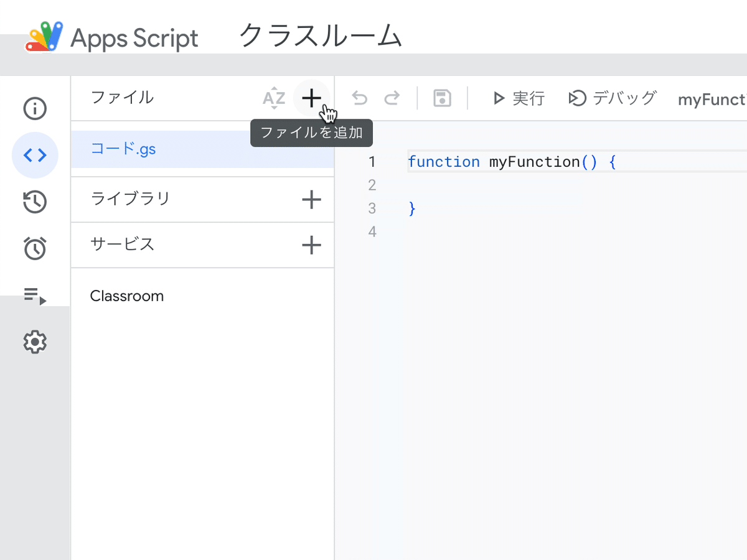Click line number 1 in the editor
This screenshot has height=560, width=747.
[x=372, y=162]
